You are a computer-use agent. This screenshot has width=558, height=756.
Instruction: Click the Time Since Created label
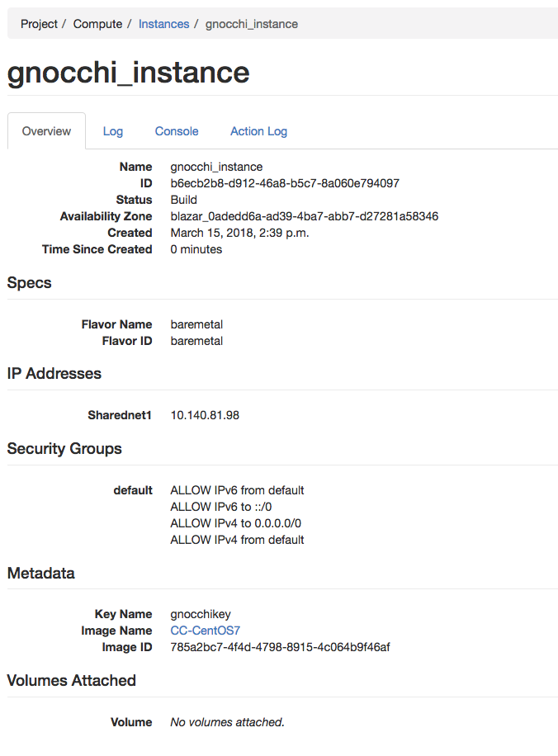click(97, 249)
